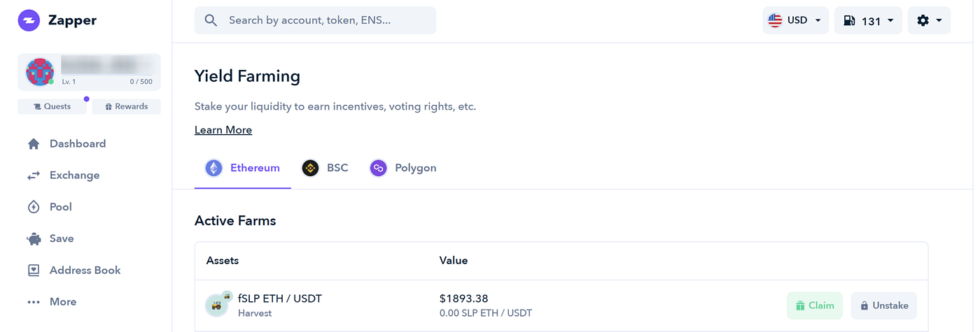
Task: Expand the USD currency dropdown
Action: [796, 20]
